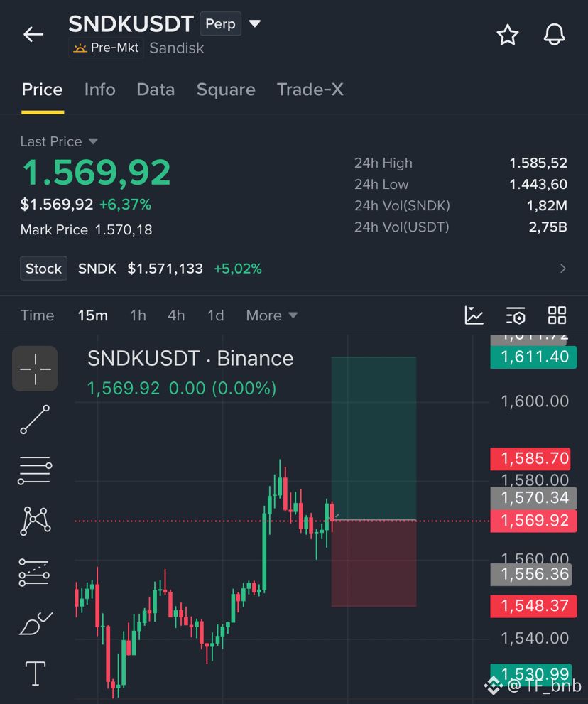This screenshot has height=704, width=588.
Task: Click the Perp contract badge
Action: 220,23
